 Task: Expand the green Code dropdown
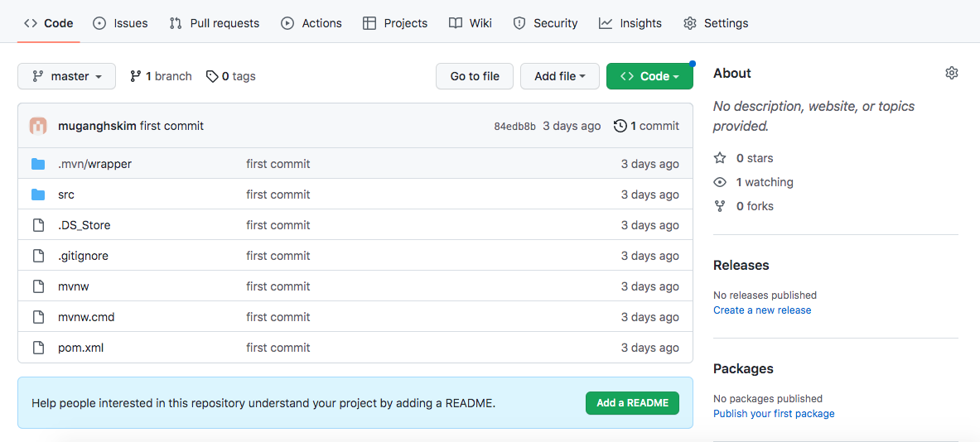(x=650, y=76)
